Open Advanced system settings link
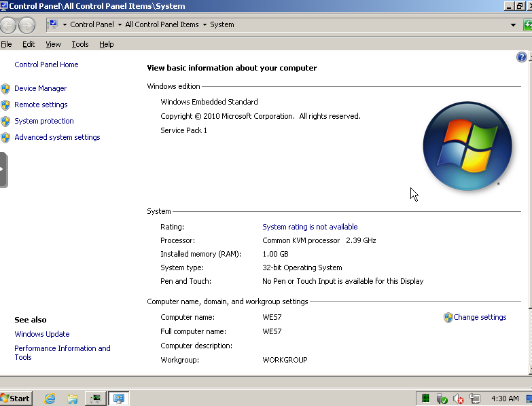Screen dimensions: 532x406 pyautogui.click(x=57, y=137)
